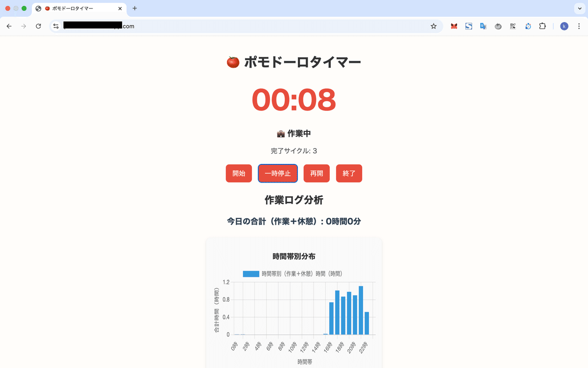Image resolution: width=588 pixels, height=368 pixels.
Task: Click the tomato Pomodoro extension icon
Action: pos(498,26)
